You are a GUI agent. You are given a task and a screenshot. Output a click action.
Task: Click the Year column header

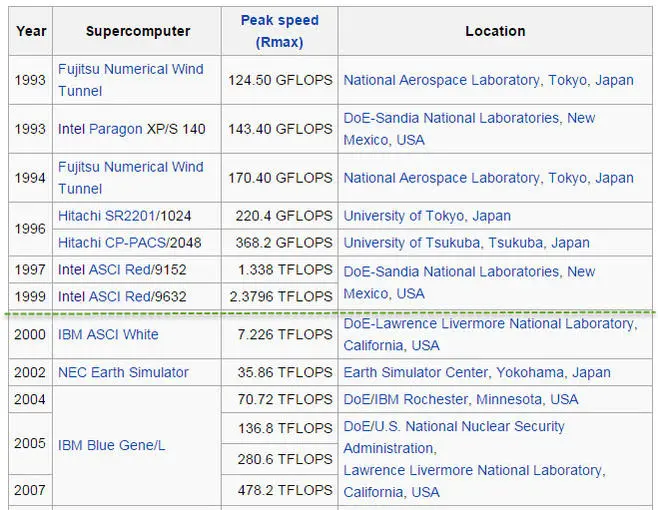click(31, 31)
